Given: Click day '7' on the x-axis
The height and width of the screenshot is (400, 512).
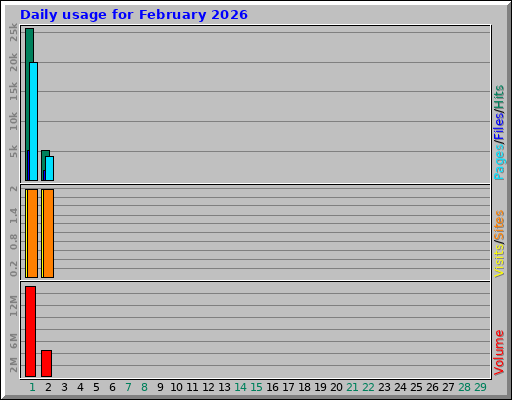Looking at the screenshot, I should (128, 387).
